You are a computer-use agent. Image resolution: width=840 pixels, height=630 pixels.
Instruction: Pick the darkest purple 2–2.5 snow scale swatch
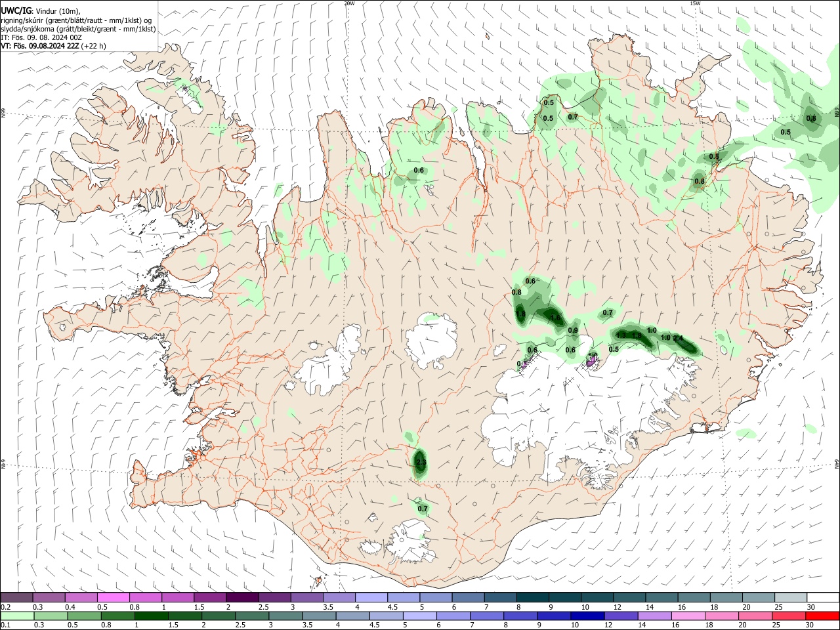point(242,598)
